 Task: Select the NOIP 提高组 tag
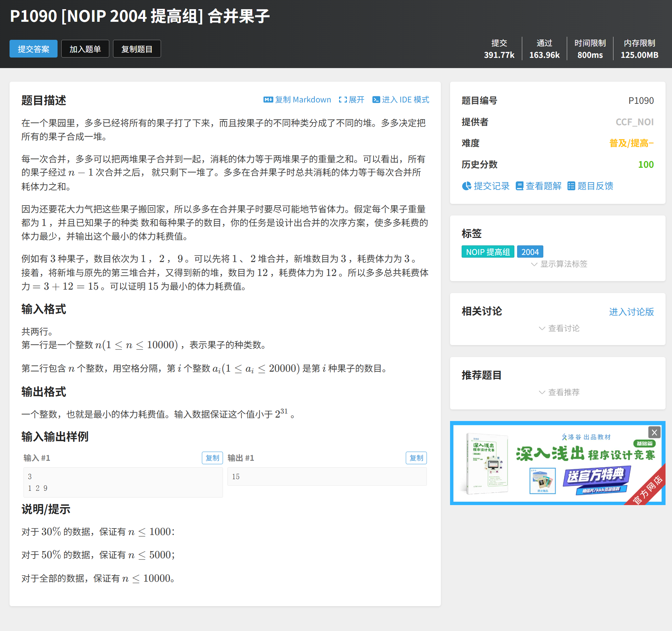click(487, 252)
